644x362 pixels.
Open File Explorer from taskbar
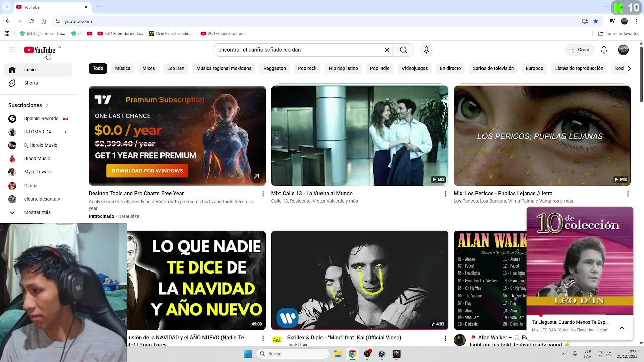[x=338, y=354]
